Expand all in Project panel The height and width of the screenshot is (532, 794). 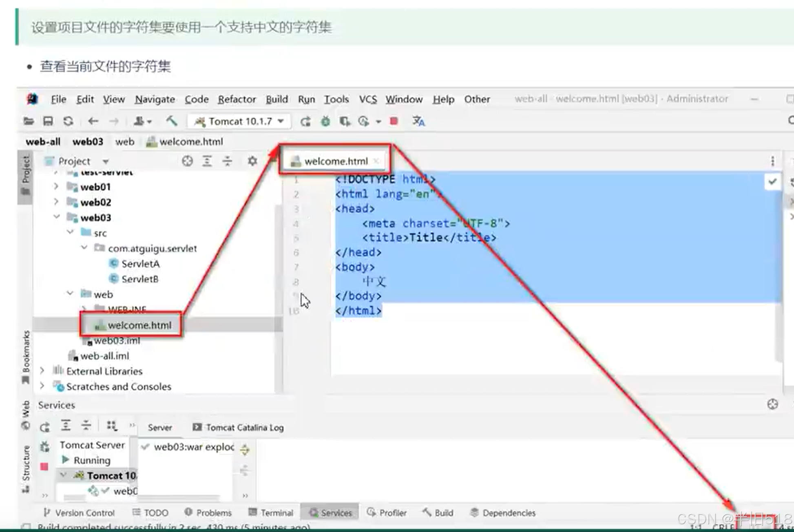pyautogui.click(x=207, y=161)
